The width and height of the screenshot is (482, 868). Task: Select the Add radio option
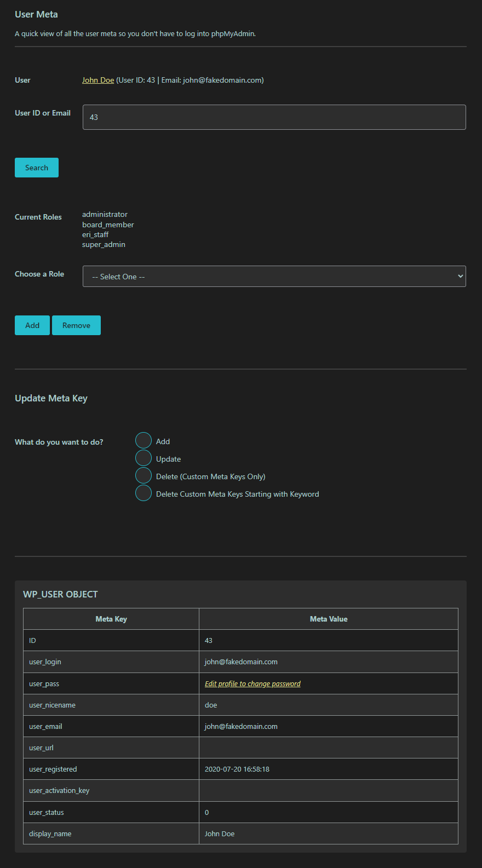pyautogui.click(x=144, y=440)
